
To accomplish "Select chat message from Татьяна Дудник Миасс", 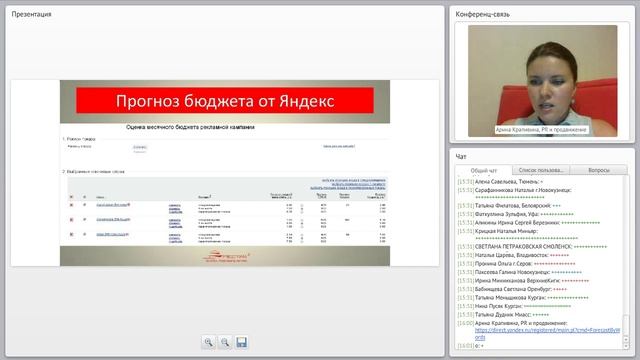I will (504, 315).
